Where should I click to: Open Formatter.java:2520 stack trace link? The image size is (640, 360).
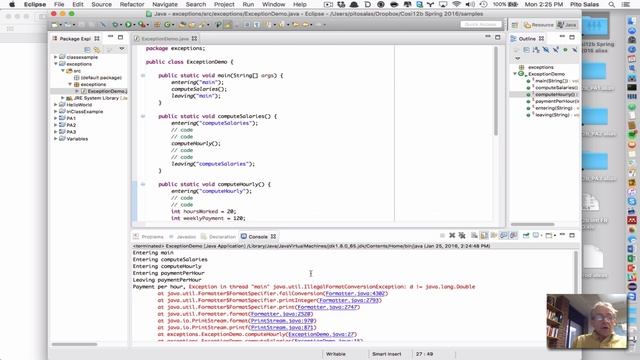(x=280, y=314)
